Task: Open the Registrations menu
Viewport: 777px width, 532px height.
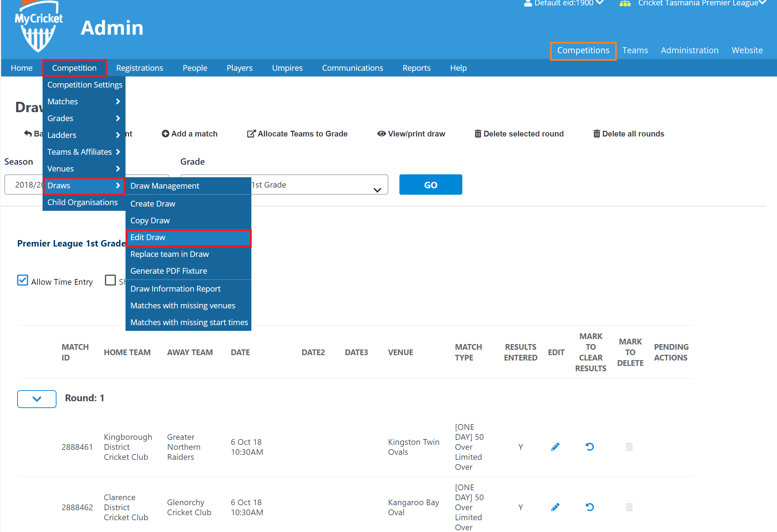Action: [x=139, y=68]
